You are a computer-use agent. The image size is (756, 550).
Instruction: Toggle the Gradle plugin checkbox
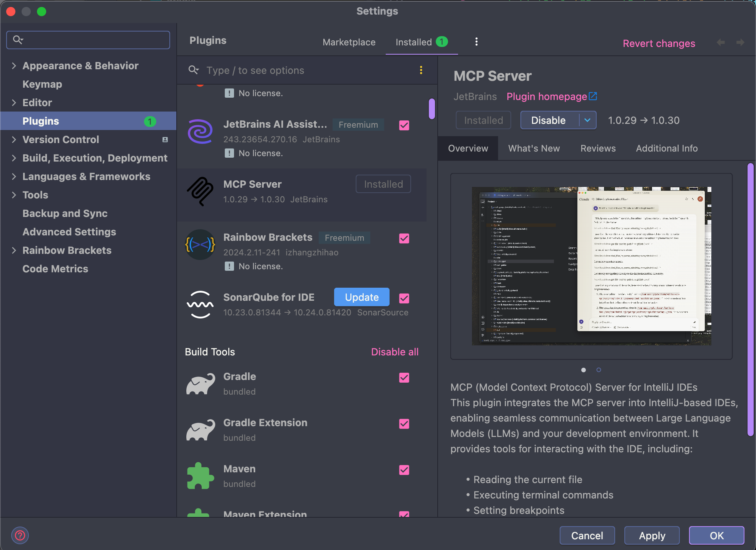[x=404, y=378]
